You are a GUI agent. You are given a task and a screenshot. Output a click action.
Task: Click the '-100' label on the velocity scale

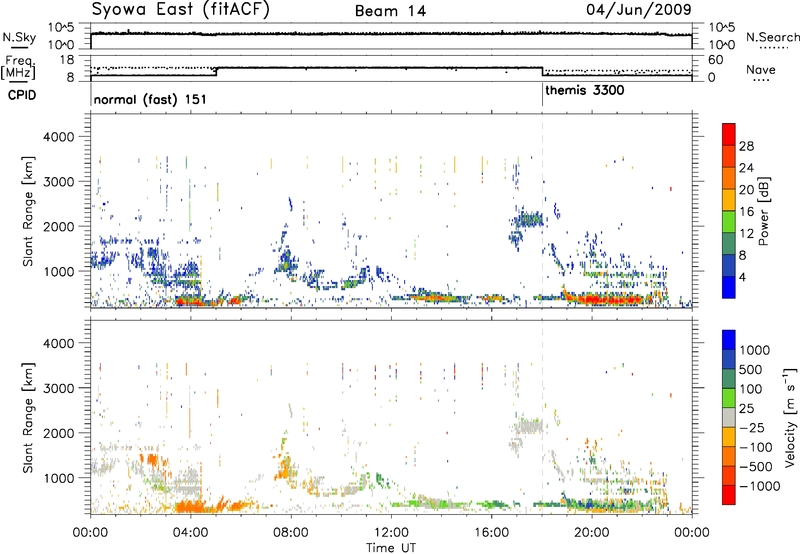756,447
